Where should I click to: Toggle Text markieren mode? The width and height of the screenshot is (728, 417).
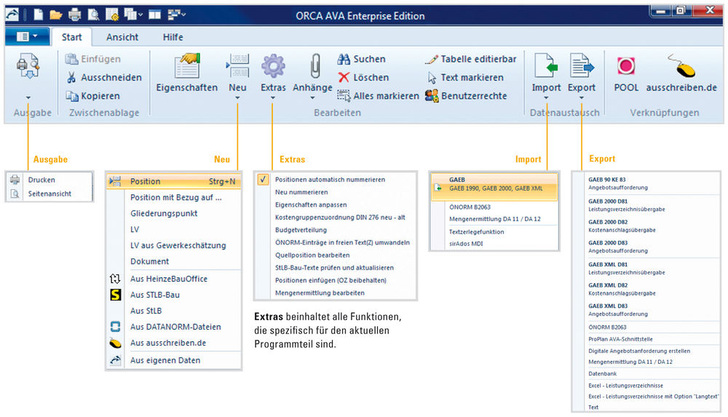[432, 77]
